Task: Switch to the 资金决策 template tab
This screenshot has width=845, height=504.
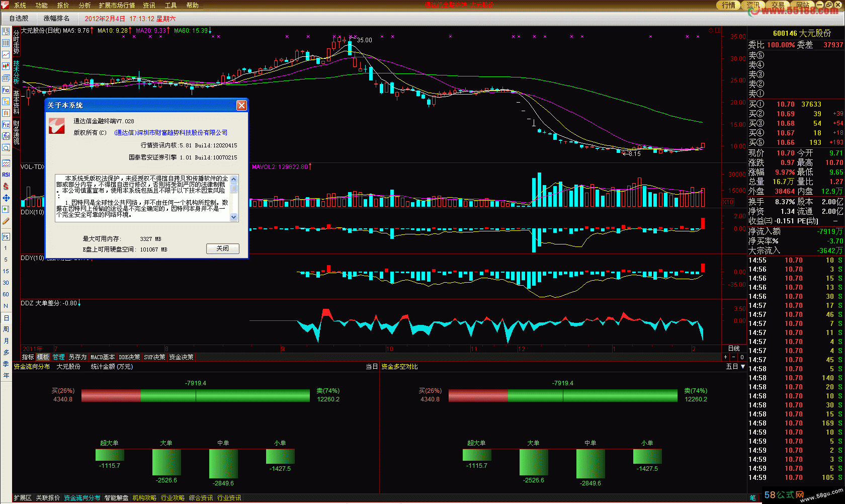Action: (181, 357)
